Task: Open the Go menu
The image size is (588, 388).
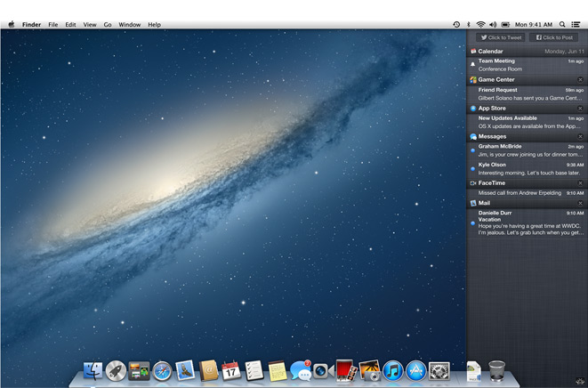Action: coord(108,25)
